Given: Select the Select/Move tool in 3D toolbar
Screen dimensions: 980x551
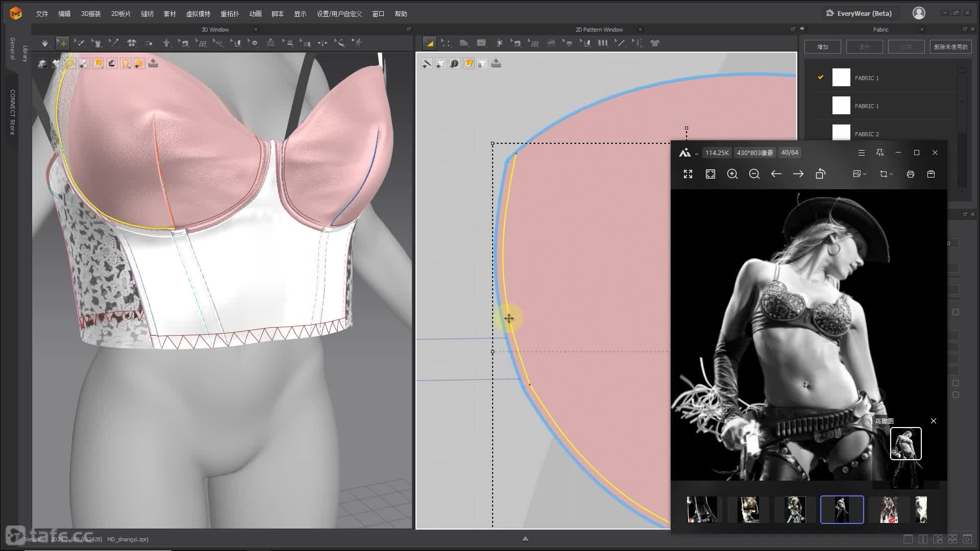Looking at the screenshot, I should pos(62,43).
